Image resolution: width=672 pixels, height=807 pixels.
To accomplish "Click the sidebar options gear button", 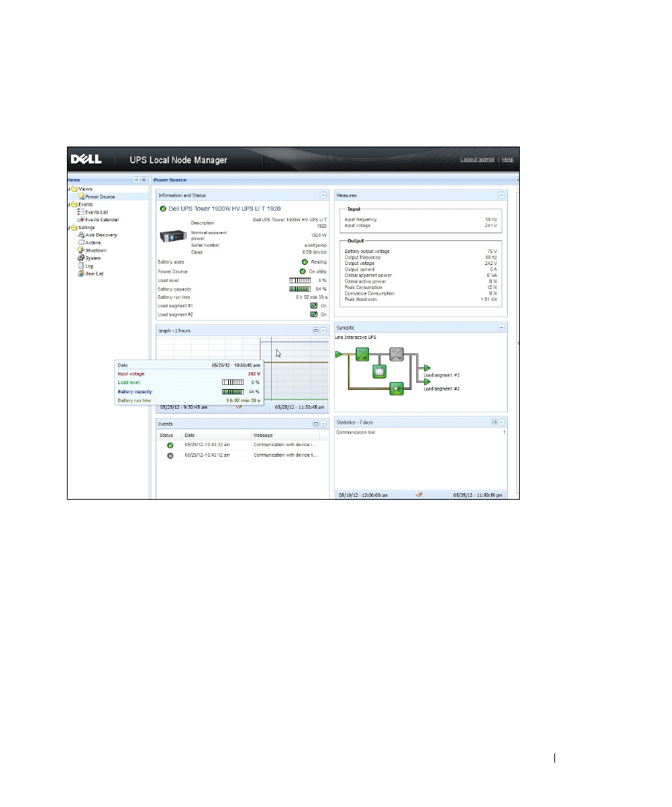I will click(144, 180).
